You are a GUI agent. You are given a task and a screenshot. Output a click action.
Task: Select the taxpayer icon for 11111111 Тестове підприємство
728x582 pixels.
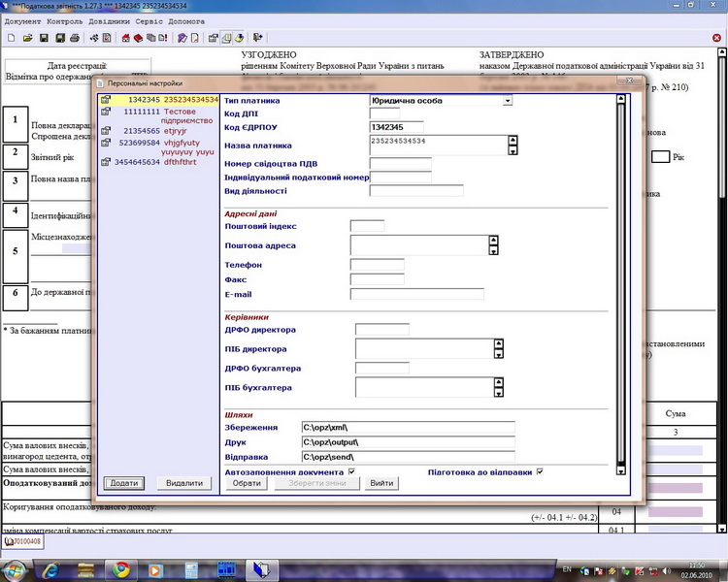tap(106, 112)
